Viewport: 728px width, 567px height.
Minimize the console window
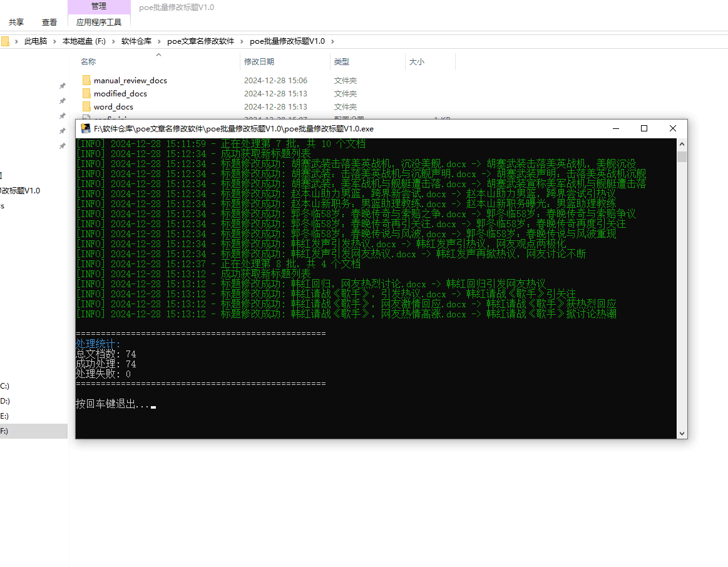point(616,128)
